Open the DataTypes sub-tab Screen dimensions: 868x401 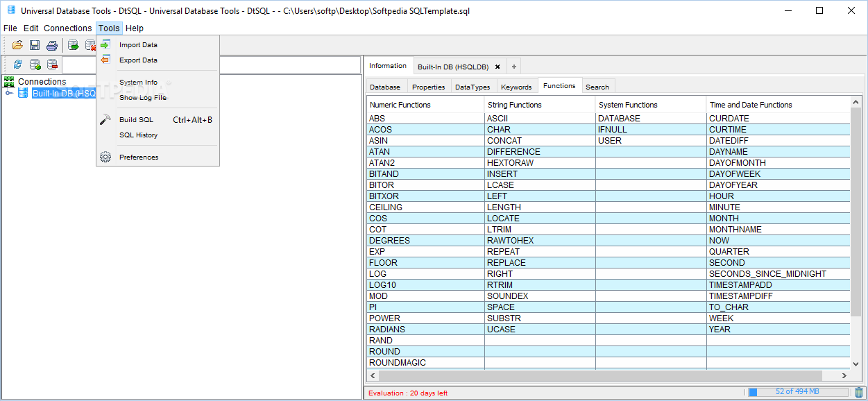coord(473,87)
